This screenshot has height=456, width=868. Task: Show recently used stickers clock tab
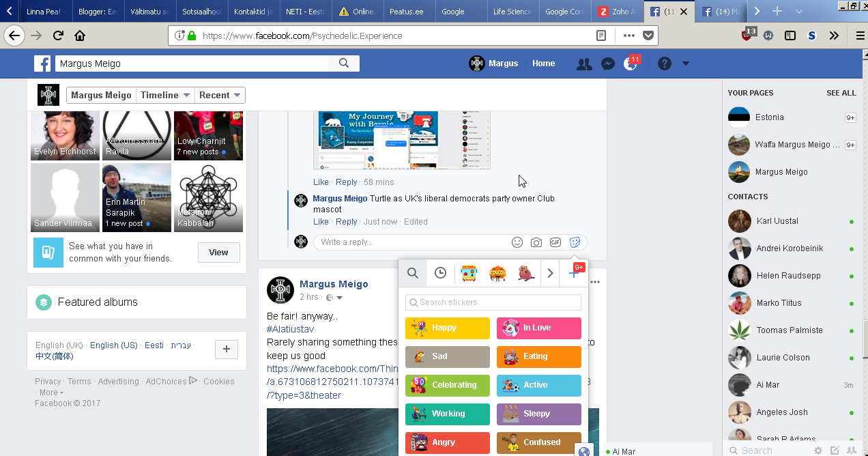click(x=441, y=273)
